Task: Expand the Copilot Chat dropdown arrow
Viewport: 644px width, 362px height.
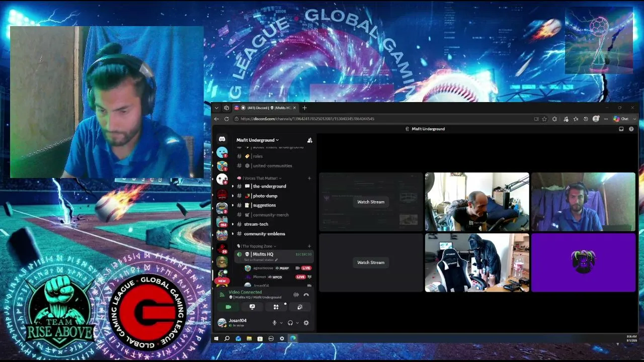Action: [634, 119]
